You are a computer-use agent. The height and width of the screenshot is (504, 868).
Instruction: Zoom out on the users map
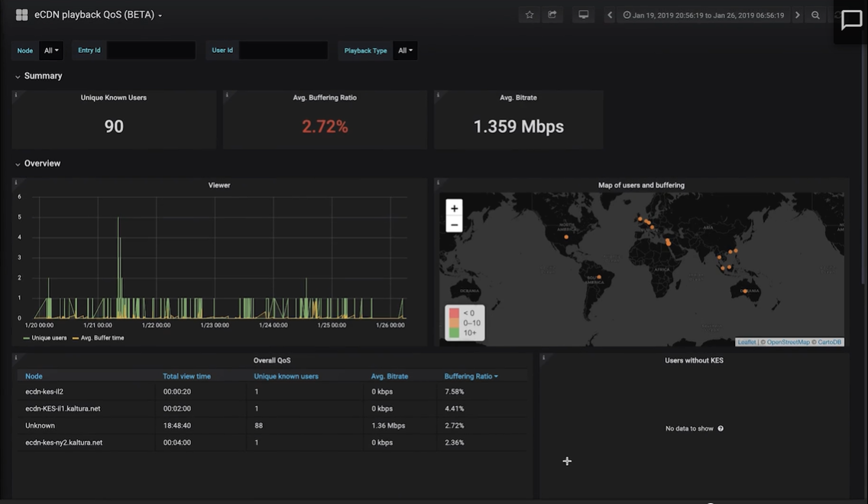[454, 224]
